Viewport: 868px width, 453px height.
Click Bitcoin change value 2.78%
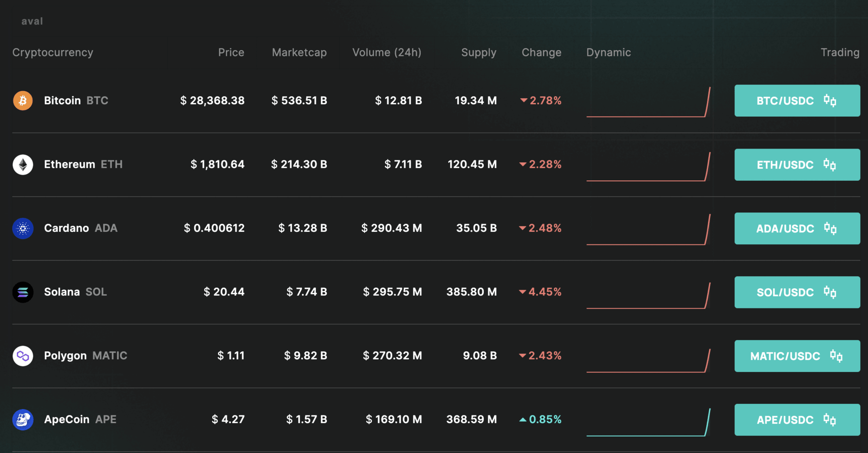(541, 101)
